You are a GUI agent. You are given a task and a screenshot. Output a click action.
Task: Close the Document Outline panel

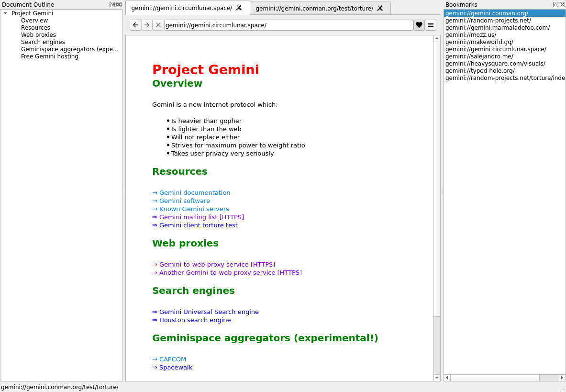(x=119, y=4)
